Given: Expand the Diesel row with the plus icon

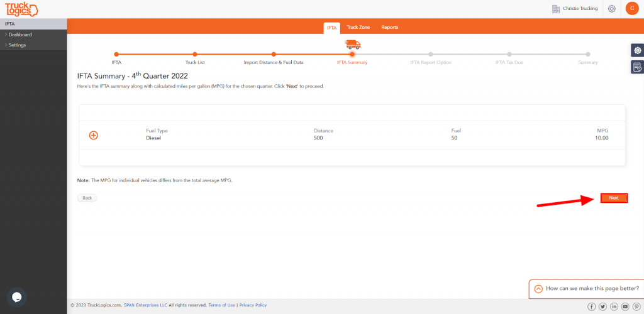Looking at the screenshot, I should [x=94, y=135].
